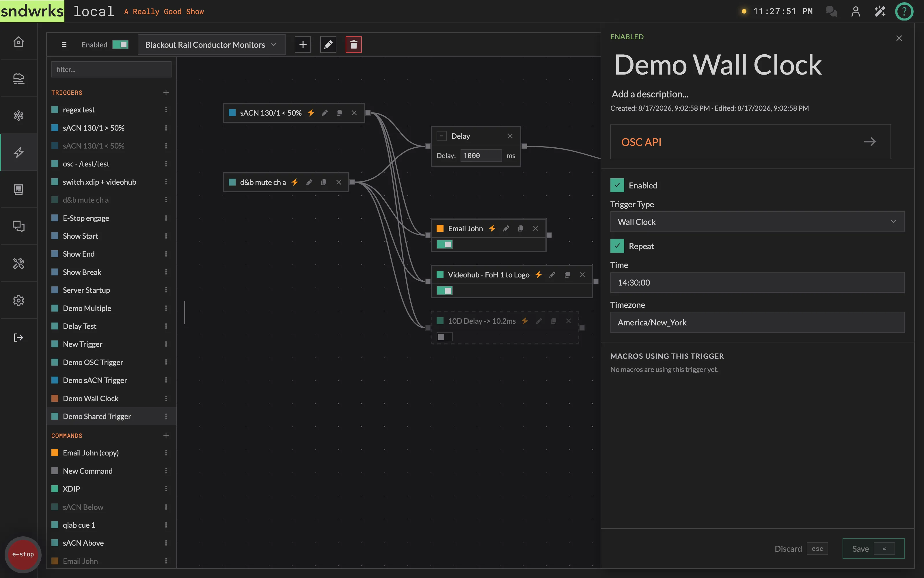The image size is (924, 578).
Task: Open the help question mark icon
Action: click(904, 12)
